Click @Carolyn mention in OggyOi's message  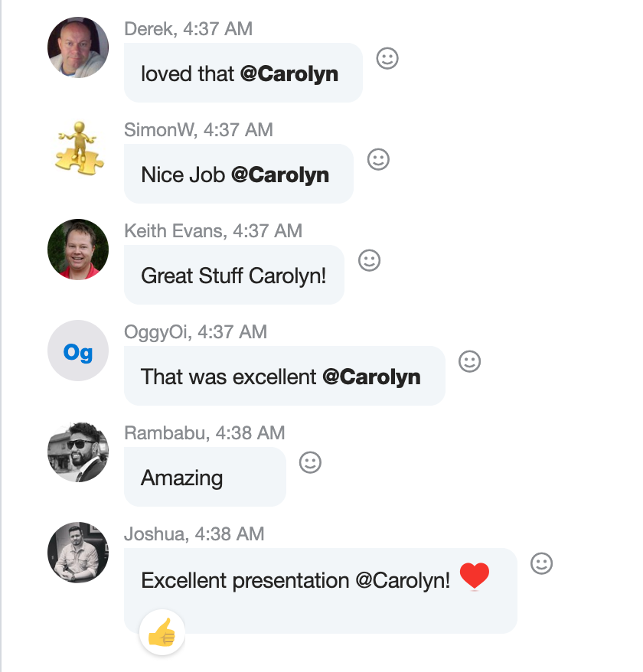371,377
